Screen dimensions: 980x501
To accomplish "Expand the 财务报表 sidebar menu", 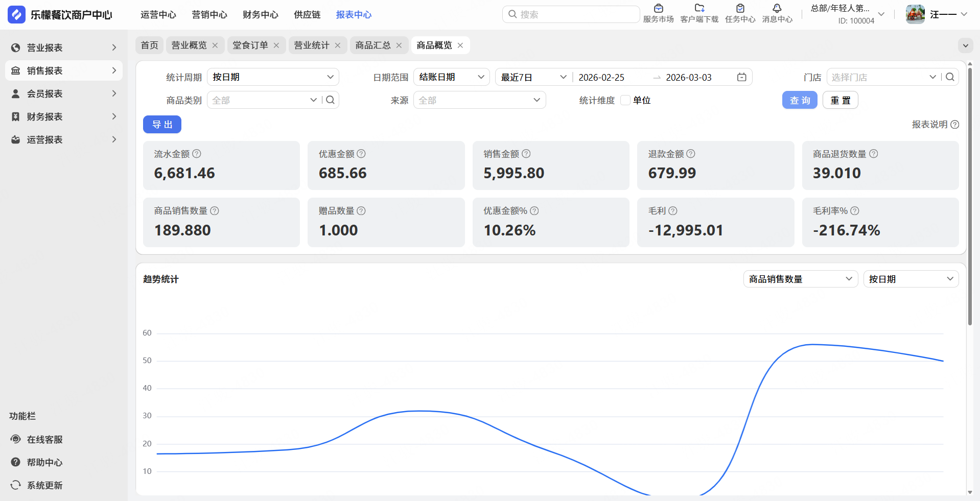I will (64, 116).
